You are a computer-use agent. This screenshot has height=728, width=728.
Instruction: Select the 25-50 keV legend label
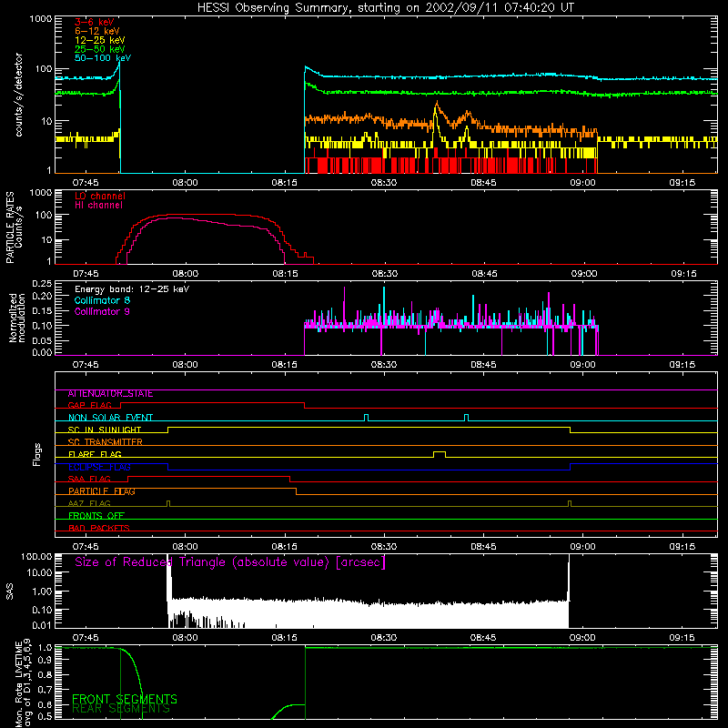coord(100,49)
